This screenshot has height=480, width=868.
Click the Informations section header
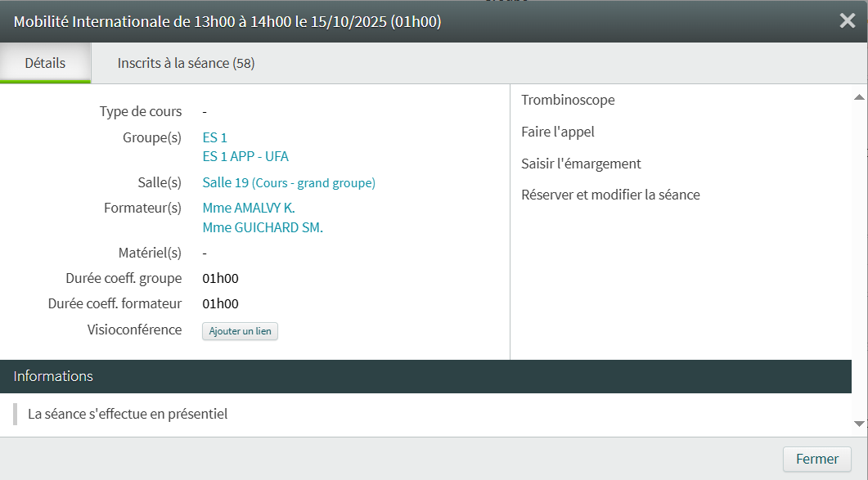[x=53, y=376]
